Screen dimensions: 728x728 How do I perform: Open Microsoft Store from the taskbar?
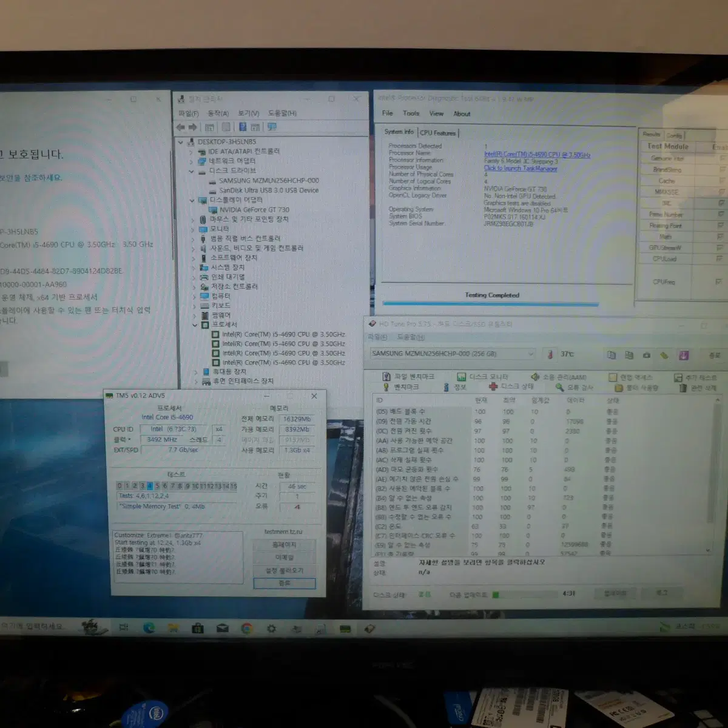[198, 629]
